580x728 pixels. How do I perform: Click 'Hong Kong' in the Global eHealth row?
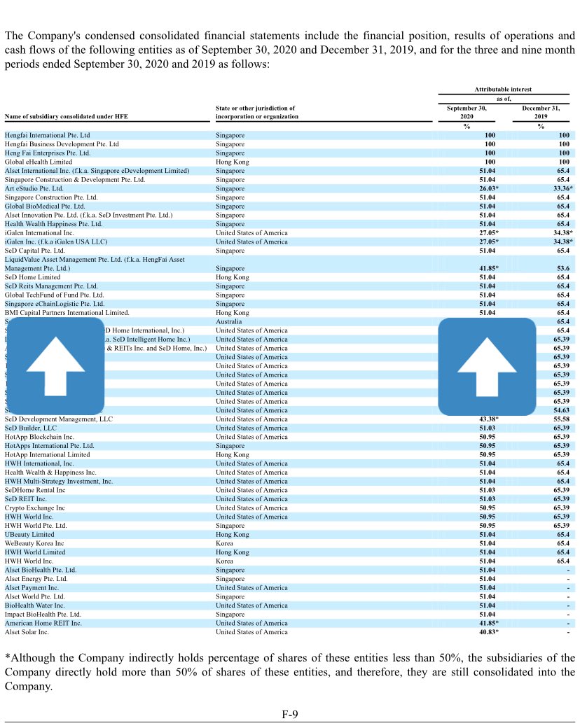[233, 162]
